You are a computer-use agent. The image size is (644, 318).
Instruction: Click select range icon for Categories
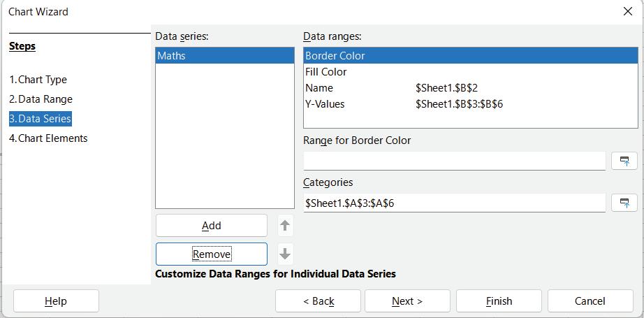click(x=624, y=203)
